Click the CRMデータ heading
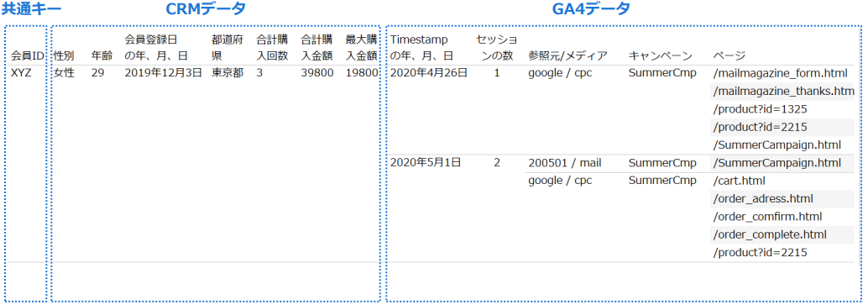 coord(206,9)
